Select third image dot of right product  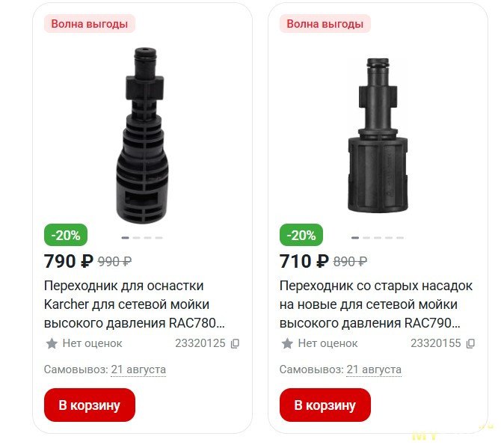(x=378, y=238)
